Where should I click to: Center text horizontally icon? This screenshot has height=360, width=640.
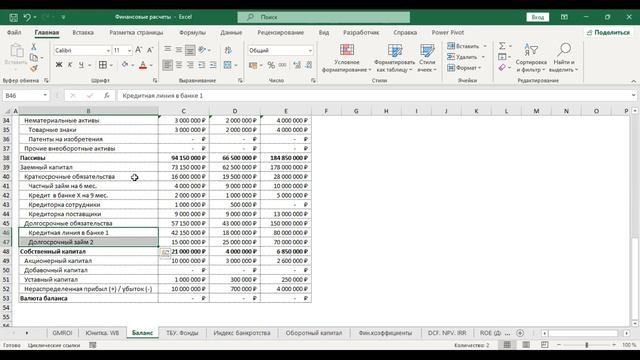(x=179, y=65)
